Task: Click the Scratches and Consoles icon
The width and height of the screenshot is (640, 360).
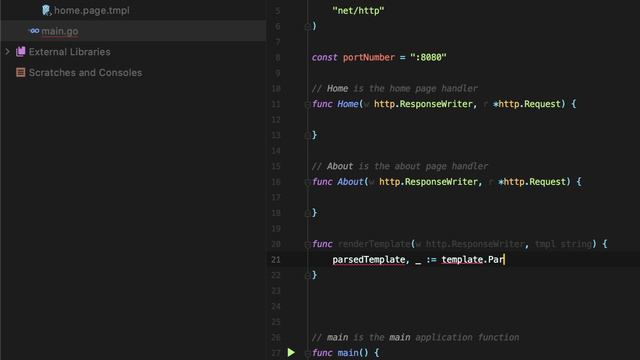Action: 20,72
